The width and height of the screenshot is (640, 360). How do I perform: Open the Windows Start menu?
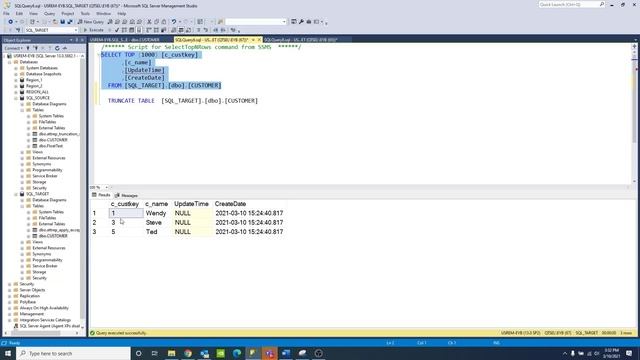[8, 353]
